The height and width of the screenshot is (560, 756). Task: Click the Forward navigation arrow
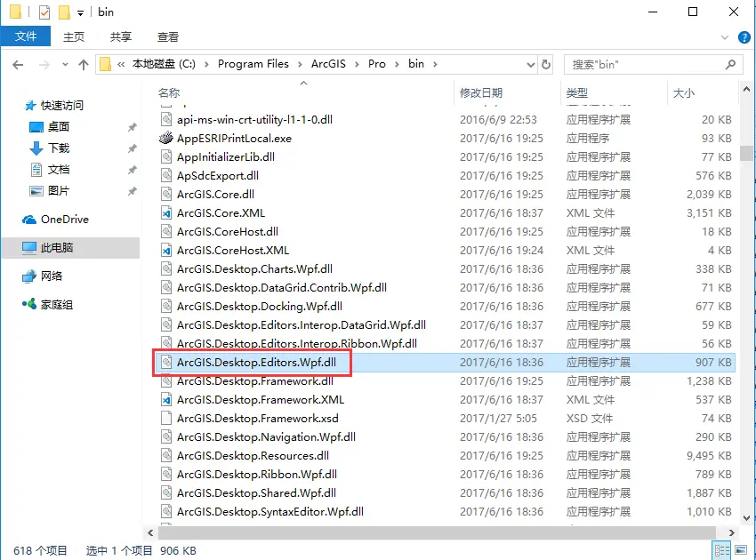tap(44, 65)
